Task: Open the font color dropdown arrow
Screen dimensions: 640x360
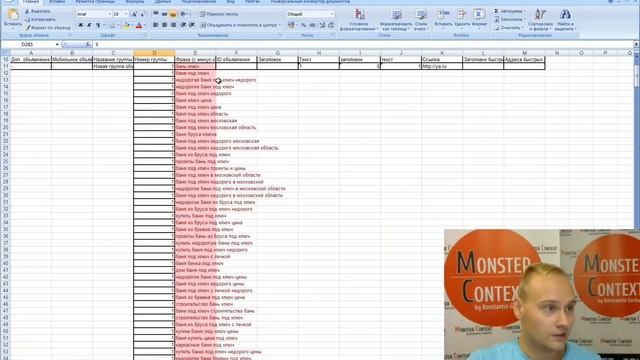Action: click(145, 25)
